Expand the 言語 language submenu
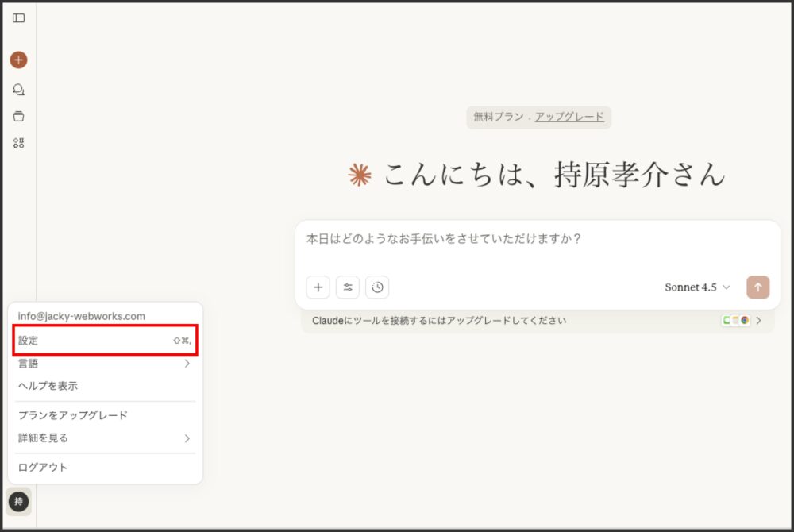 pyautogui.click(x=105, y=364)
